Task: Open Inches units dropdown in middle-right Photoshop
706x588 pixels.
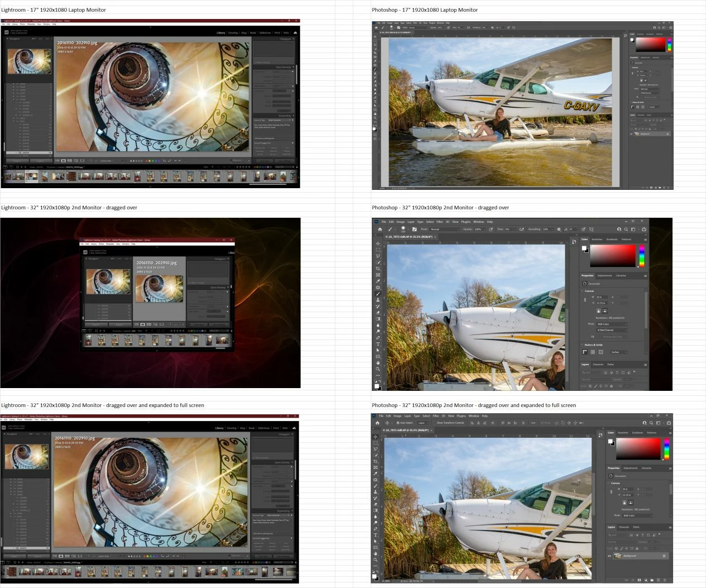Action: pyautogui.click(x=619, y=352)
